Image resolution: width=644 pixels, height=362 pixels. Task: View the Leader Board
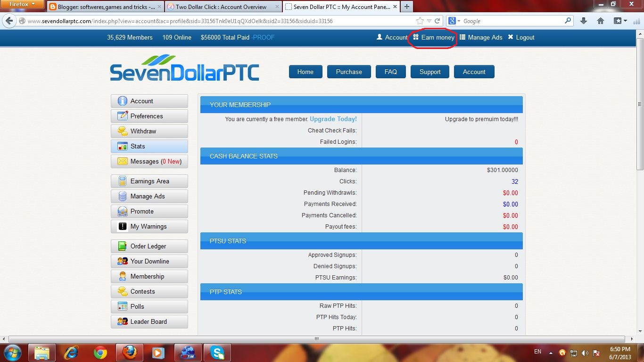[149, 321]
